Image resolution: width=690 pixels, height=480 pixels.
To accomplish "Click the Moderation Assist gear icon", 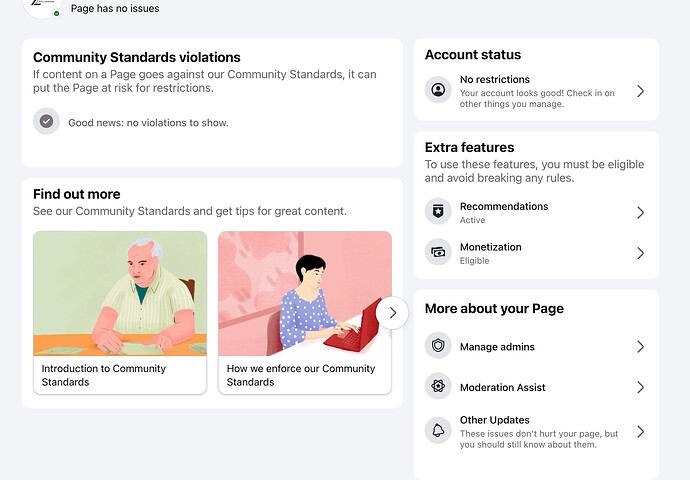I will pos(438,387).
